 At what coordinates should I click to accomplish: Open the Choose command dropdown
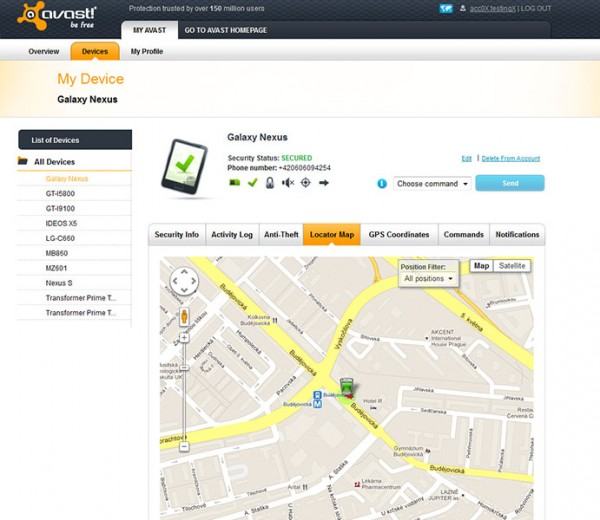click(432, 184)
